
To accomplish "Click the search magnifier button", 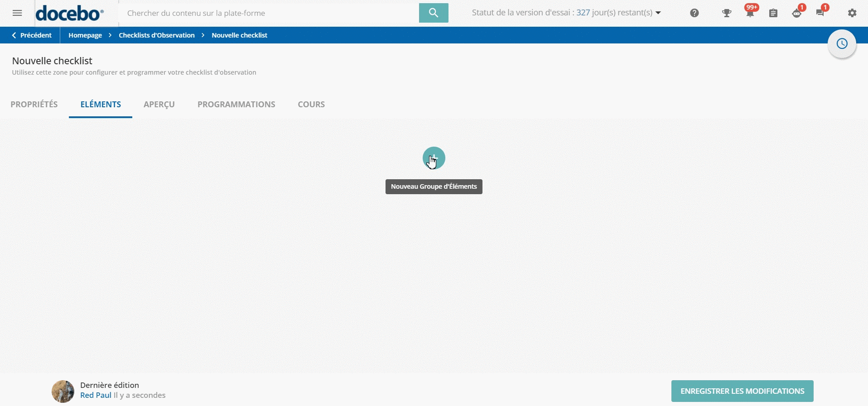I will click(x=433, y=13).
